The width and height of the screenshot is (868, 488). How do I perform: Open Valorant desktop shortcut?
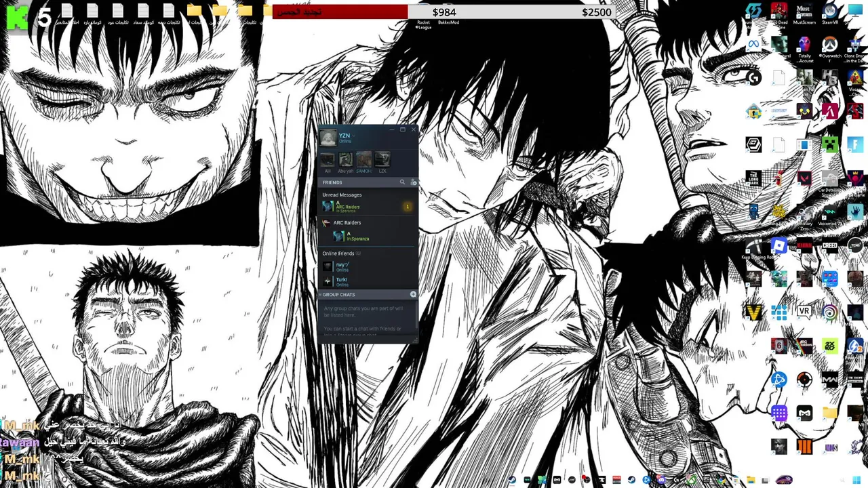[x=804, y=178]
